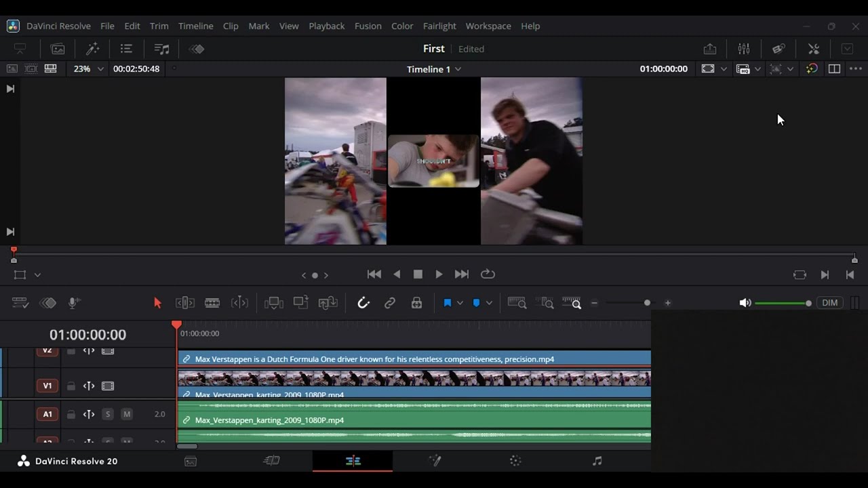Viewport: 868px width, 488px height.
Task: Switch to the Color page tab
Action: pos(515,461)
